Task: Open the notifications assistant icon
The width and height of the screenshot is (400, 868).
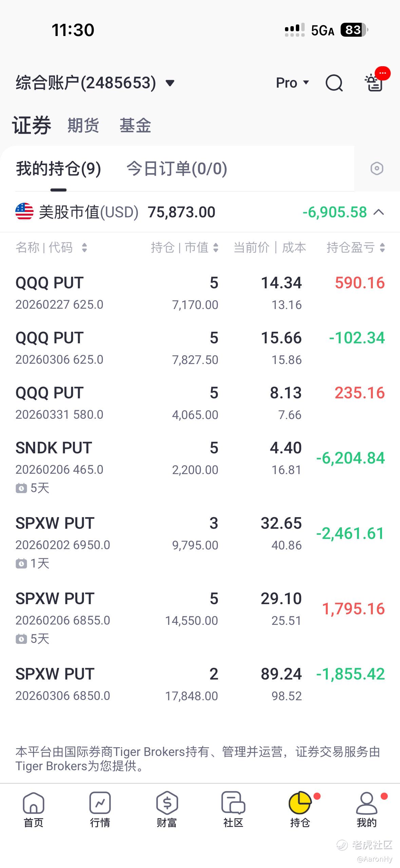Action: (375, 83)
